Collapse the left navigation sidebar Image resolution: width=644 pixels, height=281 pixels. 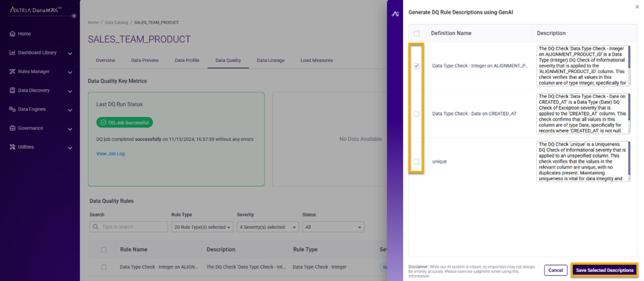[x=74, y=16]
